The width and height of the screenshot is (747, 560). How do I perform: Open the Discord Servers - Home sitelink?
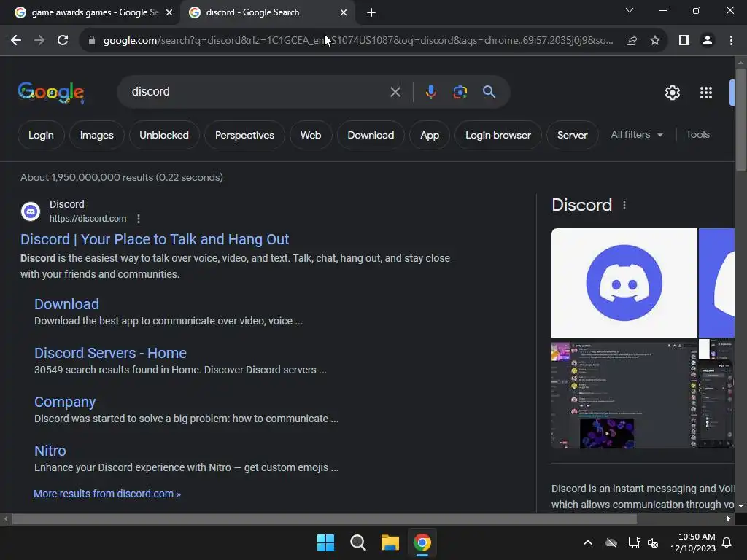point(110,353)
